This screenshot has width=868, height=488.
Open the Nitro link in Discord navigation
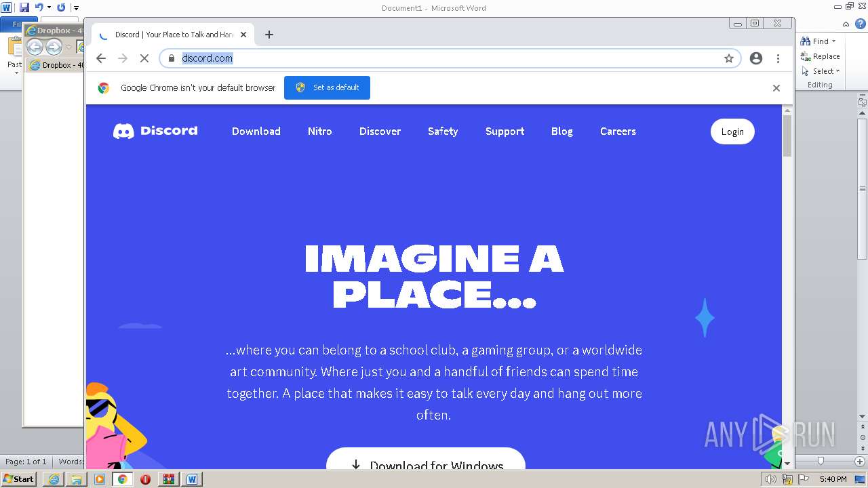click(x=319, y=131)
